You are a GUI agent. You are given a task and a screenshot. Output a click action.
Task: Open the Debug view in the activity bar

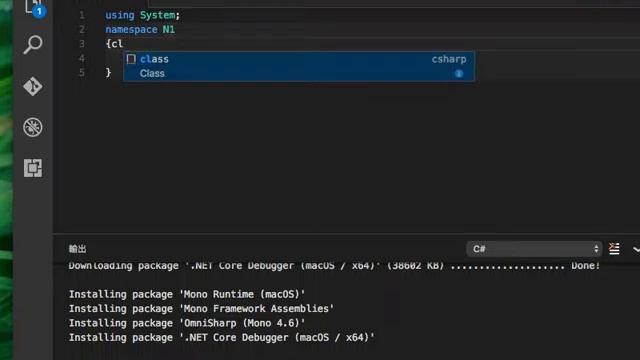pos(33,127)
